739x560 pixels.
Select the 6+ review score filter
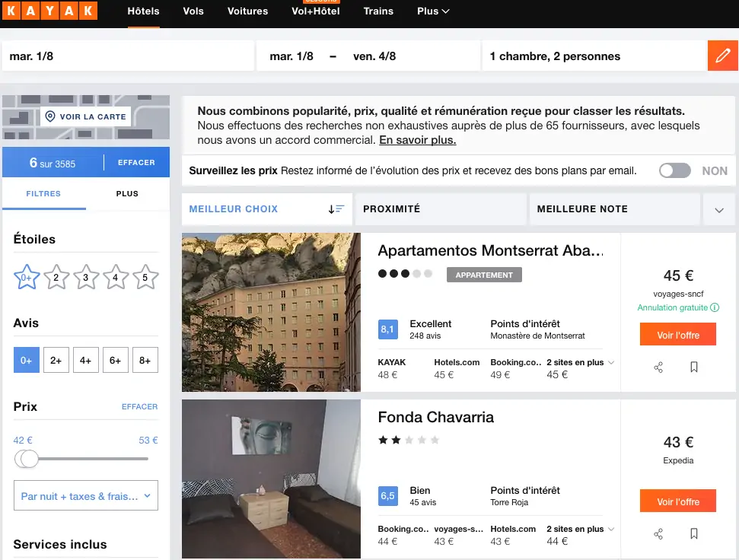(x=116, y=361)
